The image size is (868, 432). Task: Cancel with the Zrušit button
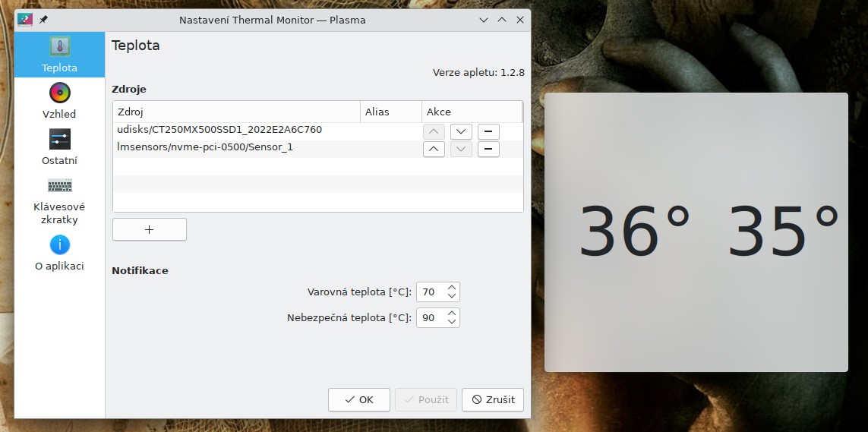[493, 399]
